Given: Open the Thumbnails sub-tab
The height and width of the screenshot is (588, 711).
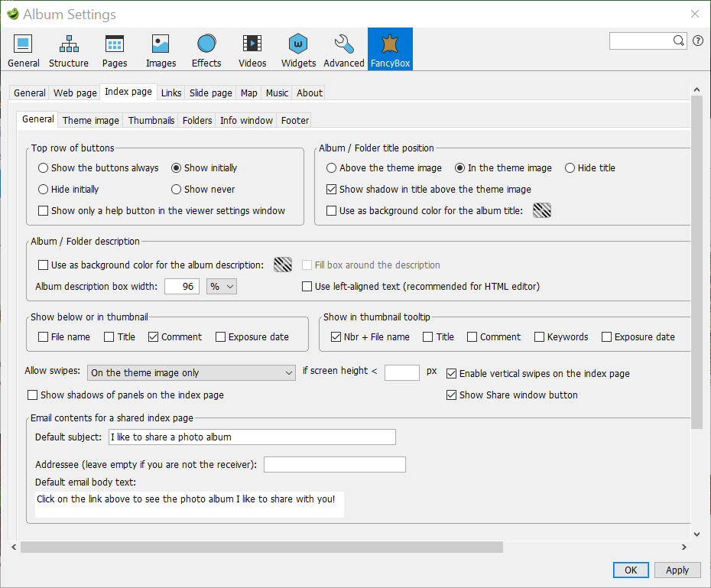Looking at the screenshot, I should [151, 120].
